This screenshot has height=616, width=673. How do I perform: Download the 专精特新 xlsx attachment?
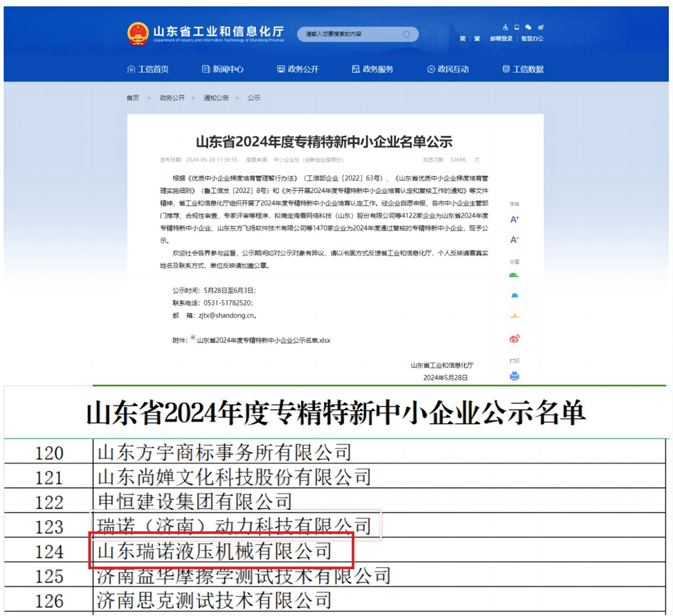click(x=261, y=340)
